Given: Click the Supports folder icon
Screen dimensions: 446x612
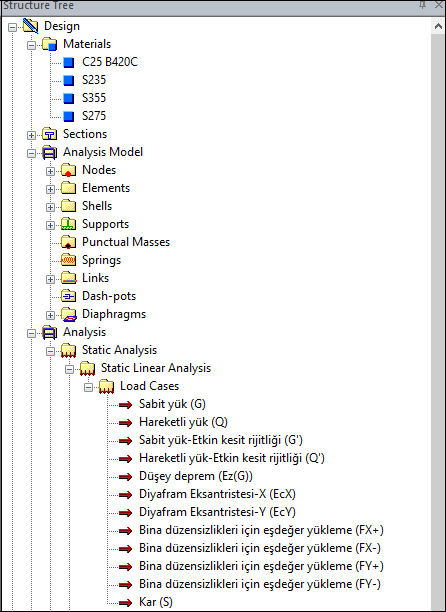Looking at the screenshot, I should coord(68,224).
